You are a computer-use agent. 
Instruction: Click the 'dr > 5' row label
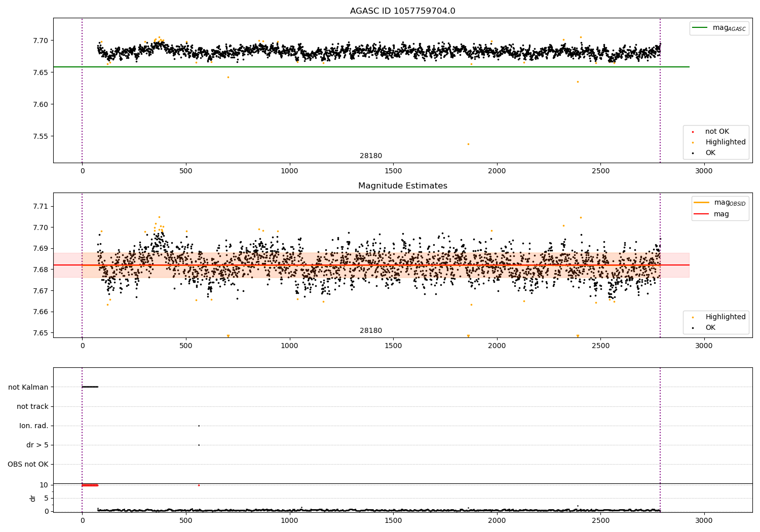click(x=37, y=445)
